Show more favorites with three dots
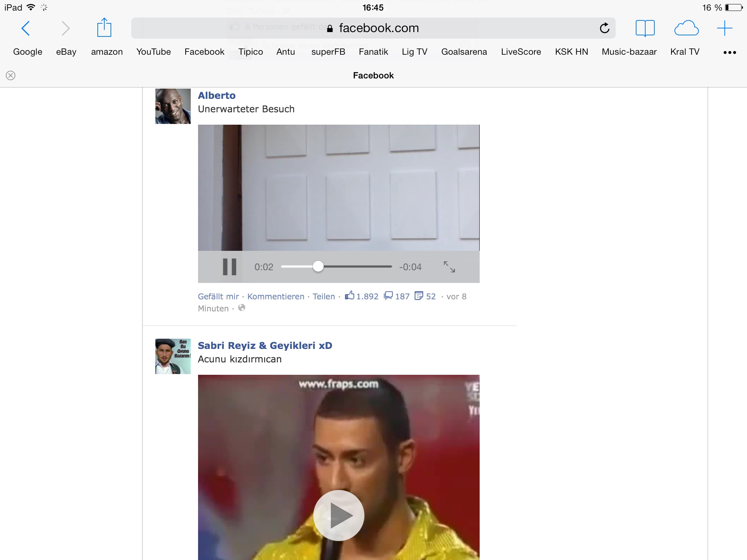Image resolution: width=747 pixels, height=560 pixels. tap(729, 52)
